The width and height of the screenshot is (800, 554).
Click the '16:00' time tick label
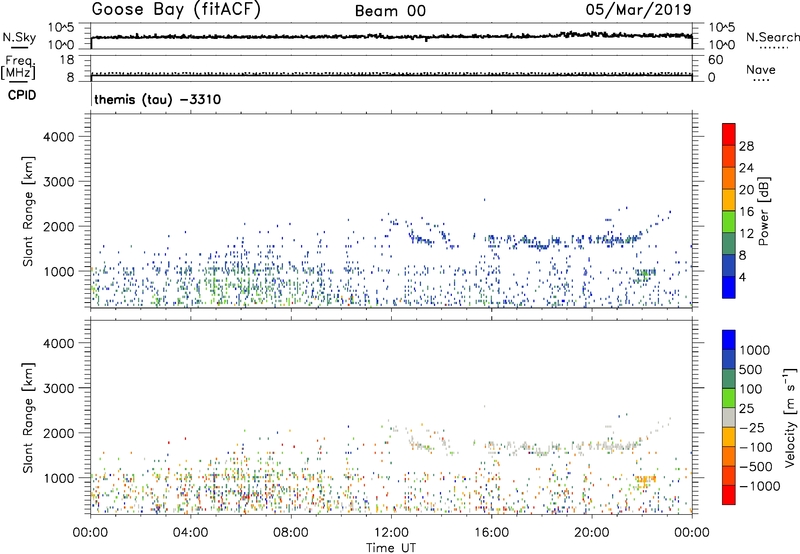pyautogui.click(x=491, y=533)
